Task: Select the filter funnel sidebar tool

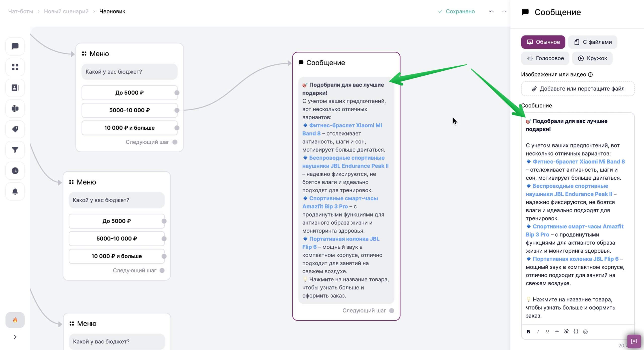Action: [15, 150]
